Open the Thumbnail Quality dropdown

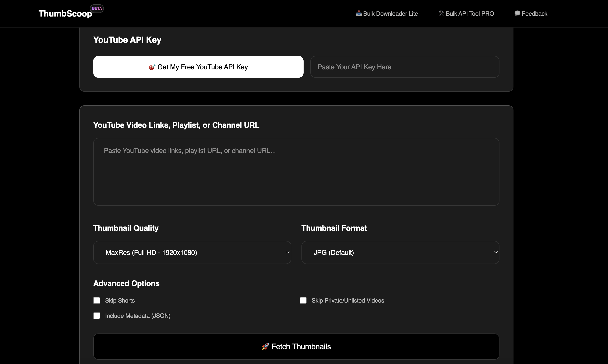[192, 252]
